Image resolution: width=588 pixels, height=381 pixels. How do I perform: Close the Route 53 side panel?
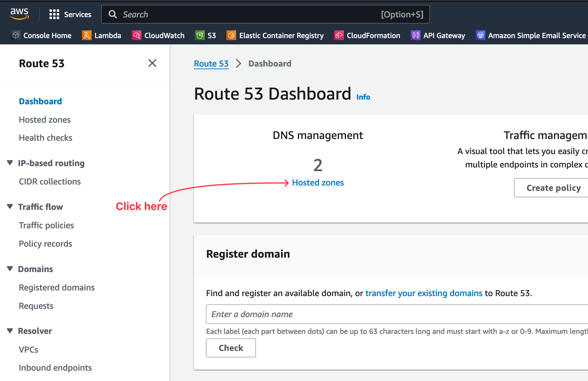click(x=153, y=63)
